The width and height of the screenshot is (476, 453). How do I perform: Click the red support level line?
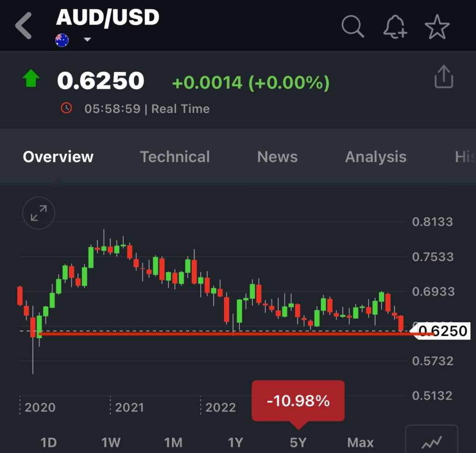[223, 334]
